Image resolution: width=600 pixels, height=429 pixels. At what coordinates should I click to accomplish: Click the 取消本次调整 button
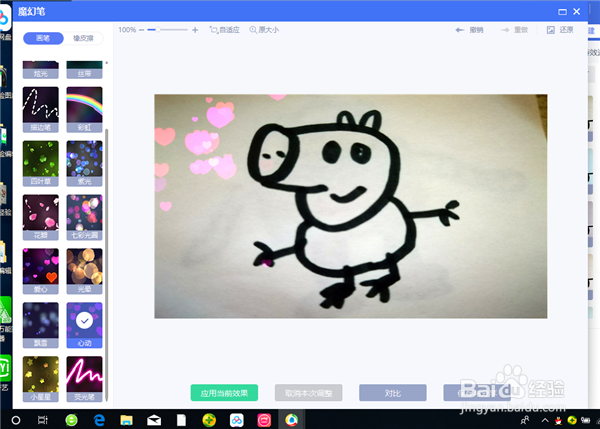point(308,393)
